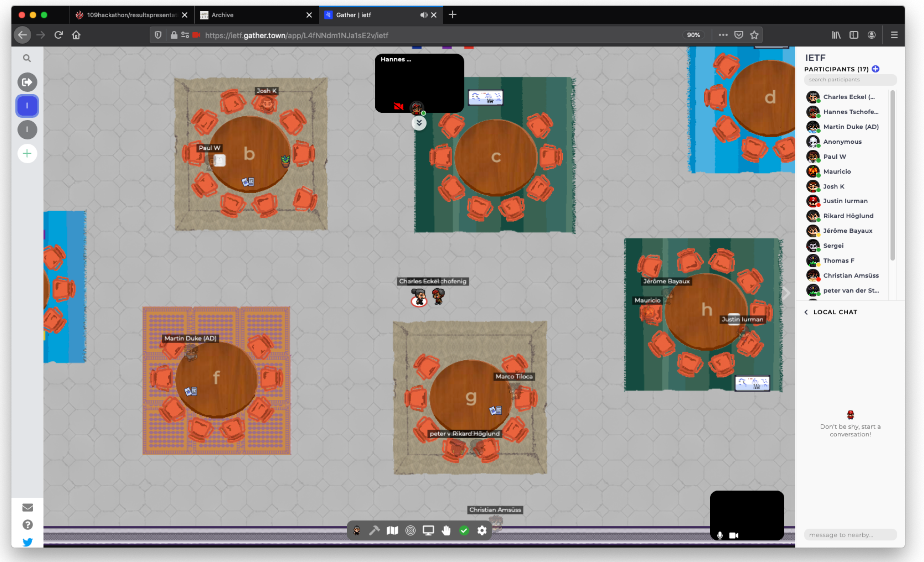Toggle the camera in video preview
Screen dimensions: 924x562
(734, 535)
